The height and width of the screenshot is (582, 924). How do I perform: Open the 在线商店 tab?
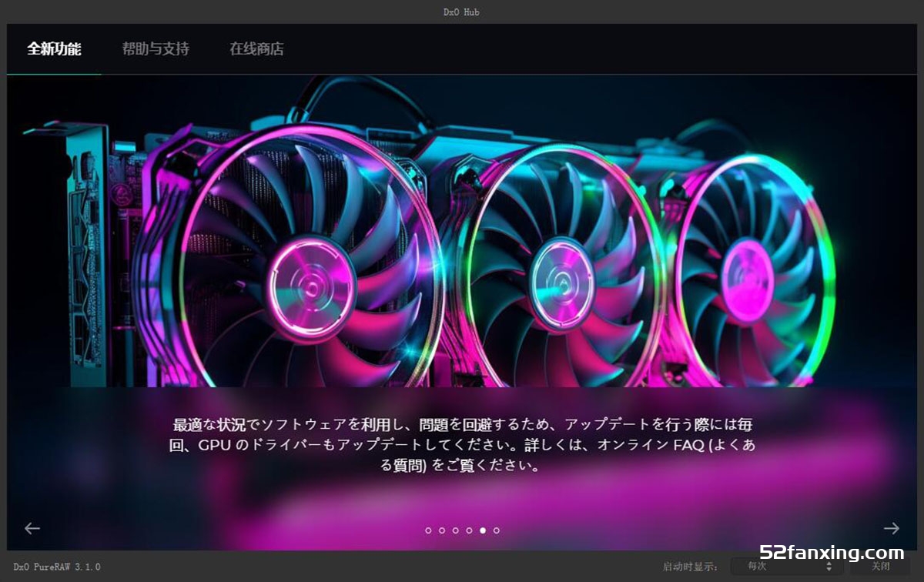[x=256, y=49]
